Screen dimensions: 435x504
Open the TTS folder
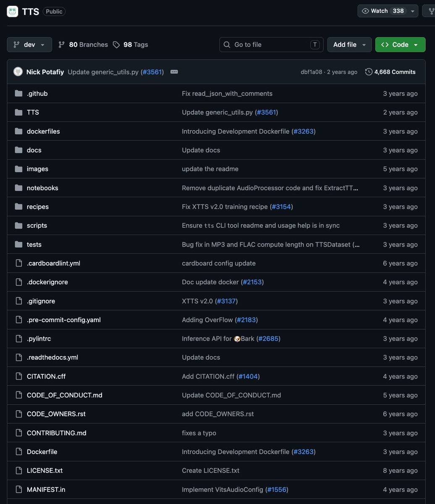33,112
